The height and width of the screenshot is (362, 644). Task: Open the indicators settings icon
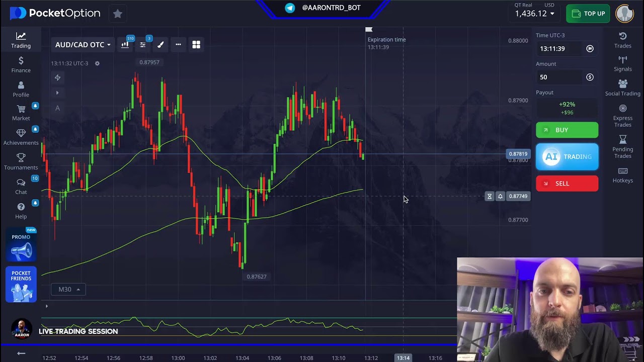[143, 45]
